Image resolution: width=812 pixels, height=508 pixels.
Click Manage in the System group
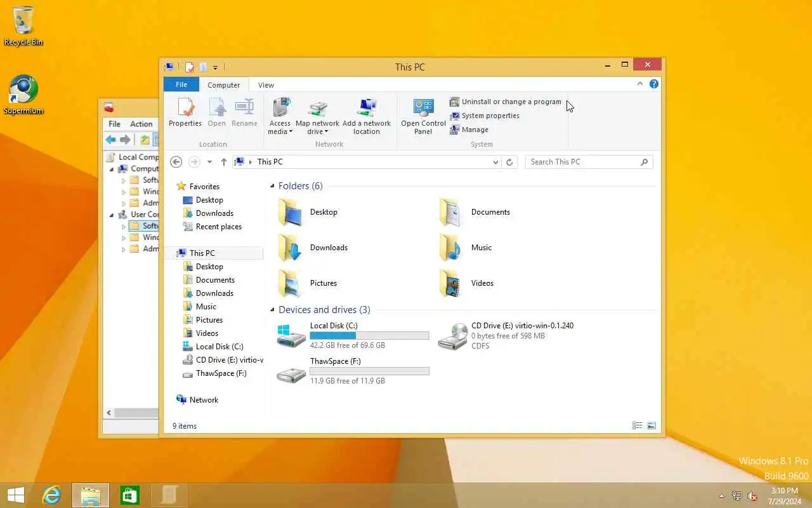[x=469, y=130]
